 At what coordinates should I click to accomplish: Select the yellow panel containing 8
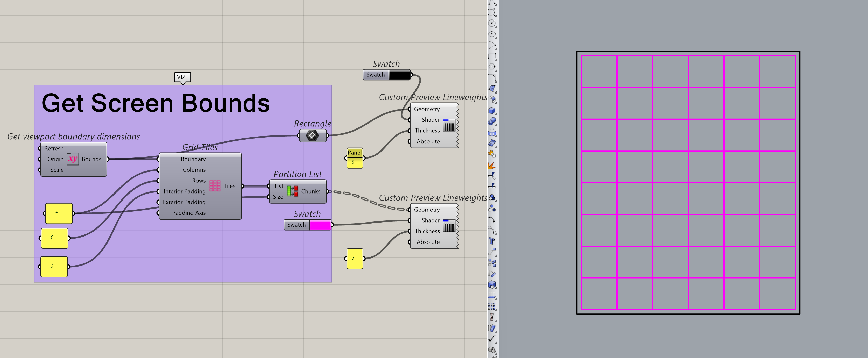point(54,238)
